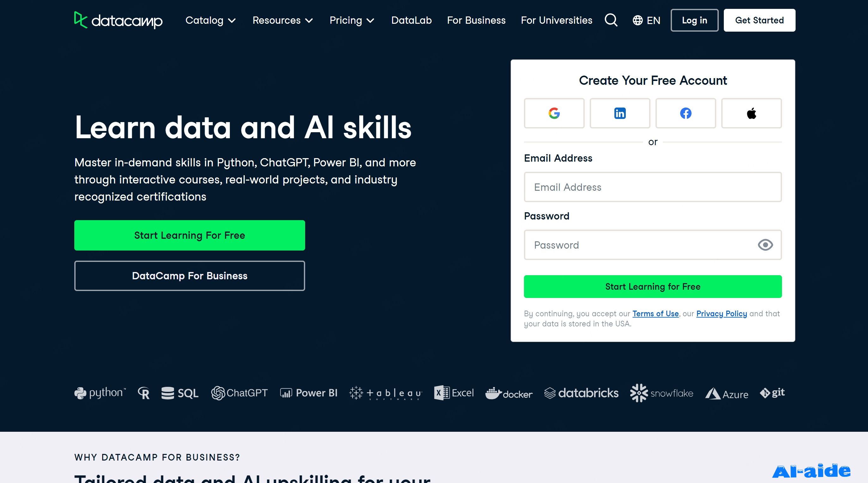Image resolution: width=868 pixels, height=483 pixels.
Task: Click the DataCamp logo
Action: pos(118,20)
